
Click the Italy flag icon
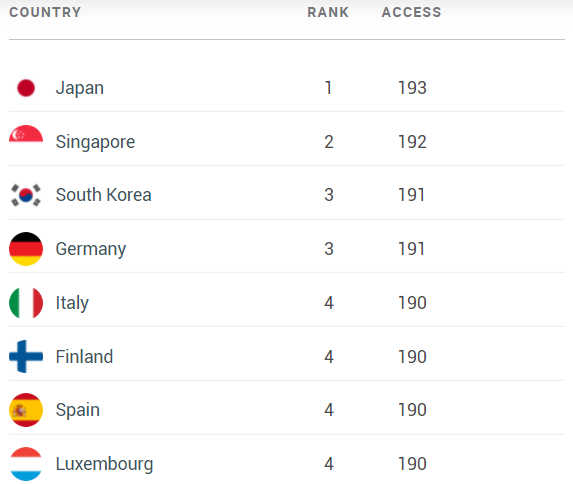pyautogui.click(x=26, y=303)
